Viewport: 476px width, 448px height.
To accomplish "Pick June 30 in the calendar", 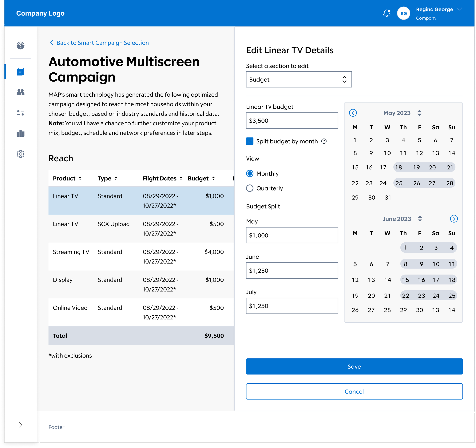I will click(419, 310).
